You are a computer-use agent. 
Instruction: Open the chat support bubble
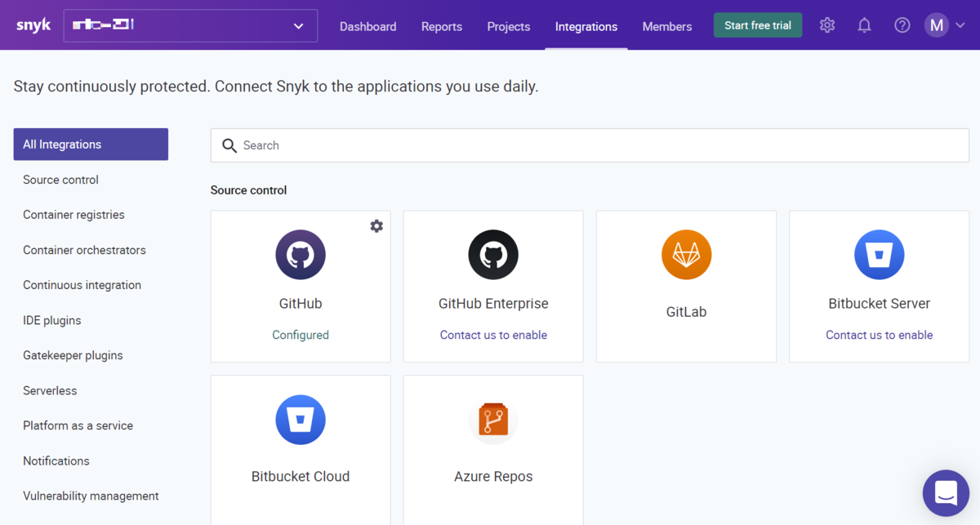946,493
